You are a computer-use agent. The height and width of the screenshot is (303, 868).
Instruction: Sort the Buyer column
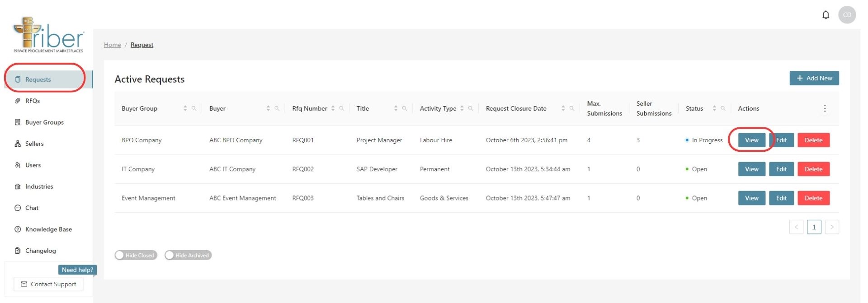coord(268,108)
